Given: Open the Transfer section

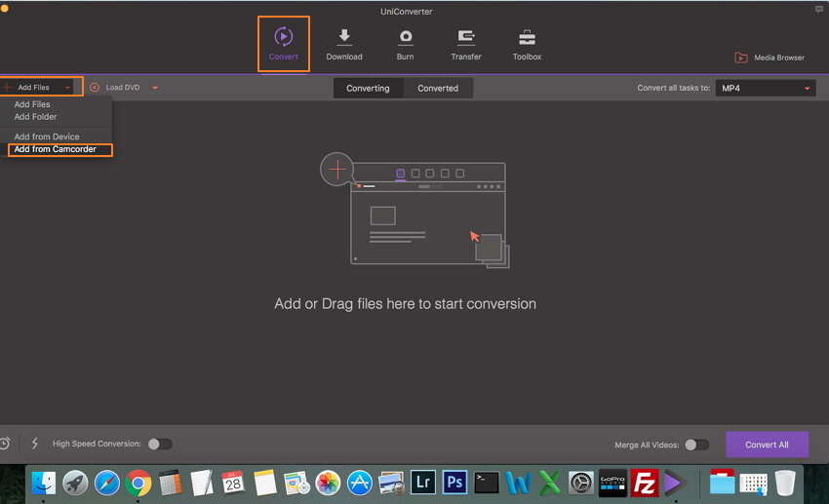Looking at the screenshot, I should [x=466, y=45].
